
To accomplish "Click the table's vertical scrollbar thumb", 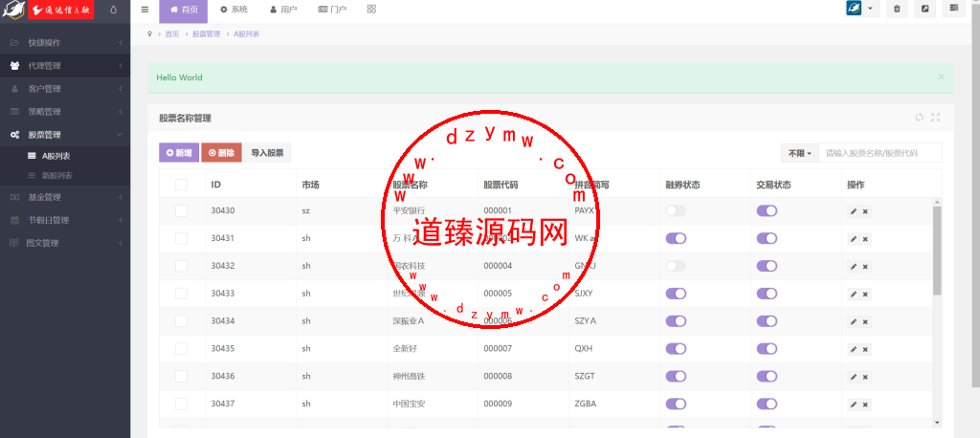I will pos(937,251).
